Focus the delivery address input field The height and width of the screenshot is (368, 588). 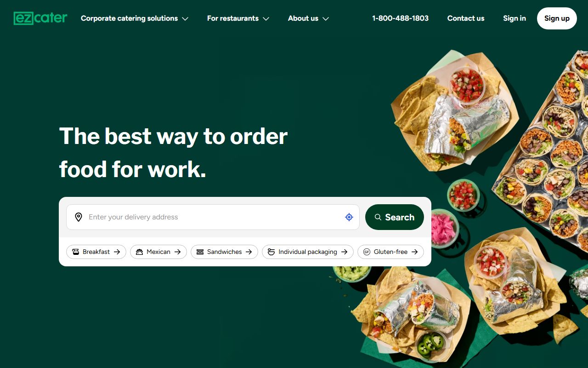tap(213, 217)
